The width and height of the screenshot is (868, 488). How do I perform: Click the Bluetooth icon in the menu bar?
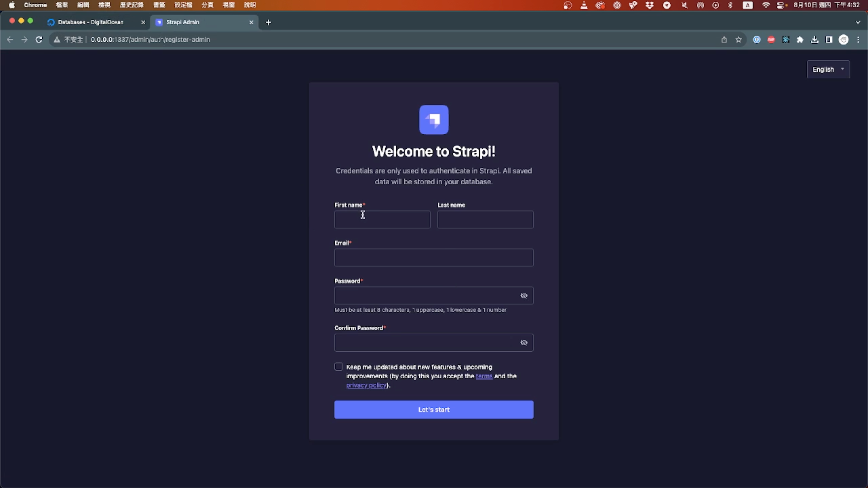click(730, 5)
